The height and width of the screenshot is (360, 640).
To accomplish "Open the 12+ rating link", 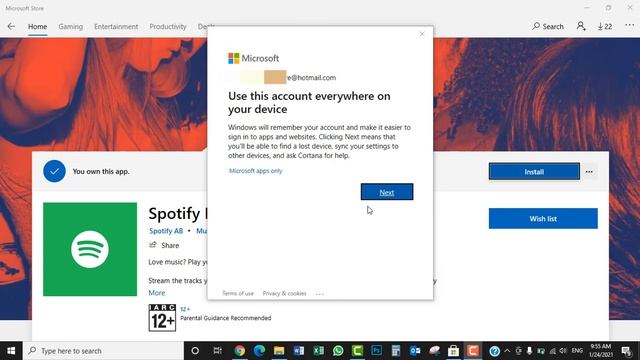I will [x=185, y=309].
